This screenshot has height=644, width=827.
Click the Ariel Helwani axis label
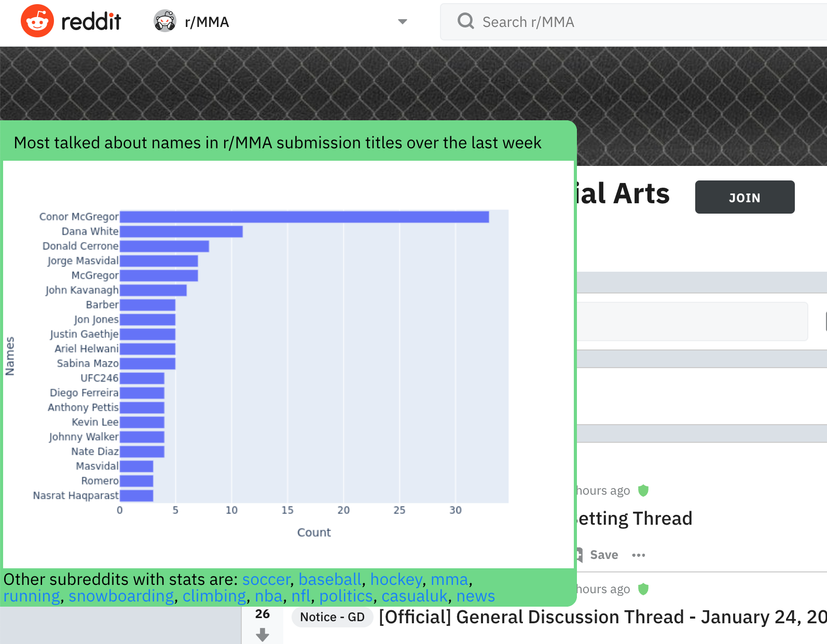(87, 349)
